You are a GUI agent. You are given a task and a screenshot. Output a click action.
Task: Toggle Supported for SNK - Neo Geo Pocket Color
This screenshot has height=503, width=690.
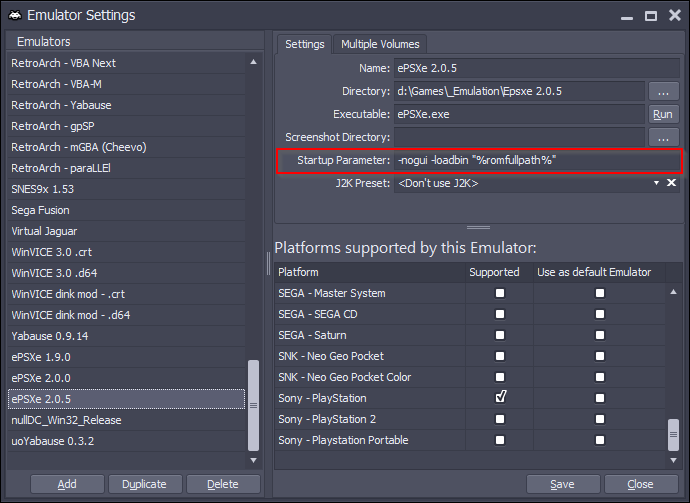pyautogui.click(x=500, y=377)
